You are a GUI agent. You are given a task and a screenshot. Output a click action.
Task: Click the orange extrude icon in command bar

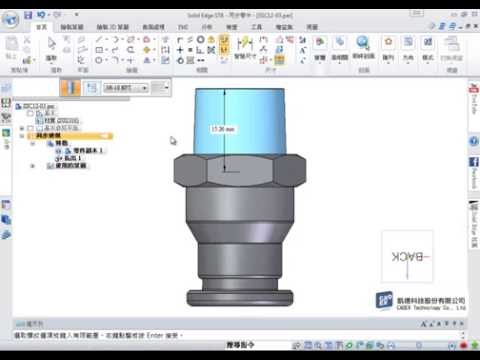coord(70,88)
